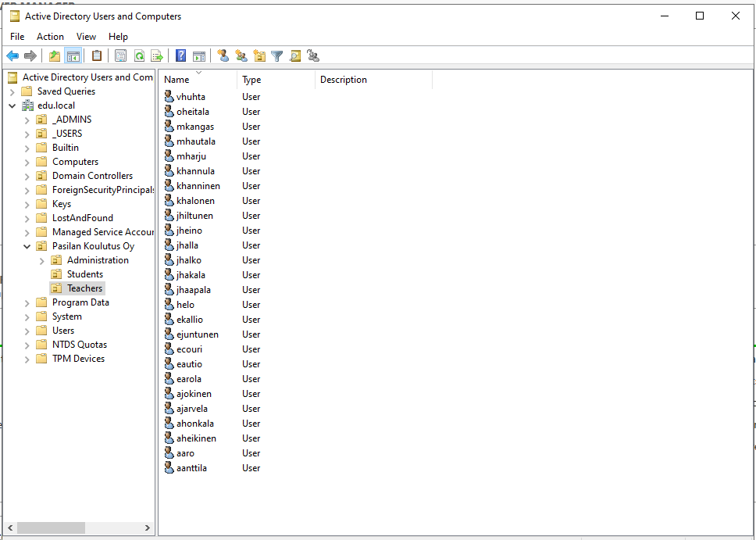The image size is (756, 540).
Task: Select the Computers container
Action: tap(75, 162)
